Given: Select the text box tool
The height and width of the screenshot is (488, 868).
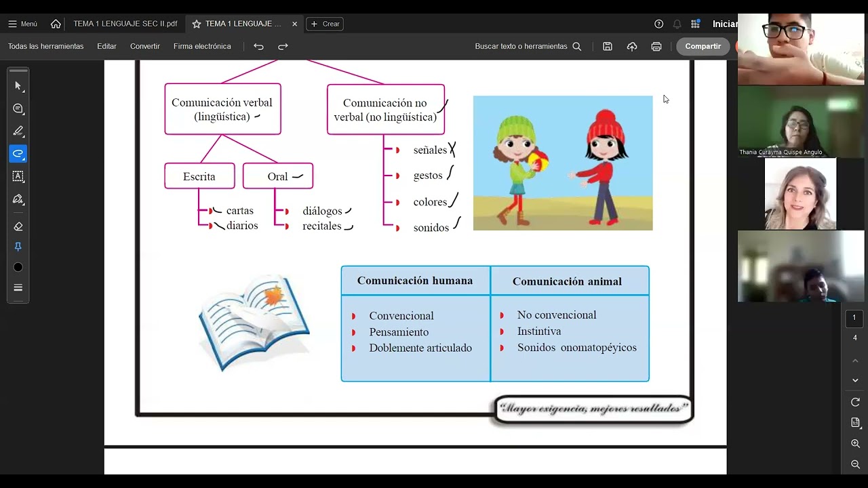Looking at the screenshot, I should pyautogui.click(x=18, y=176).
